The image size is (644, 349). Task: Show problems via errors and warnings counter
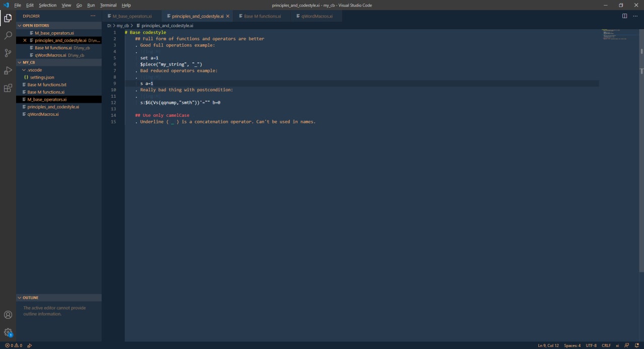14,345
